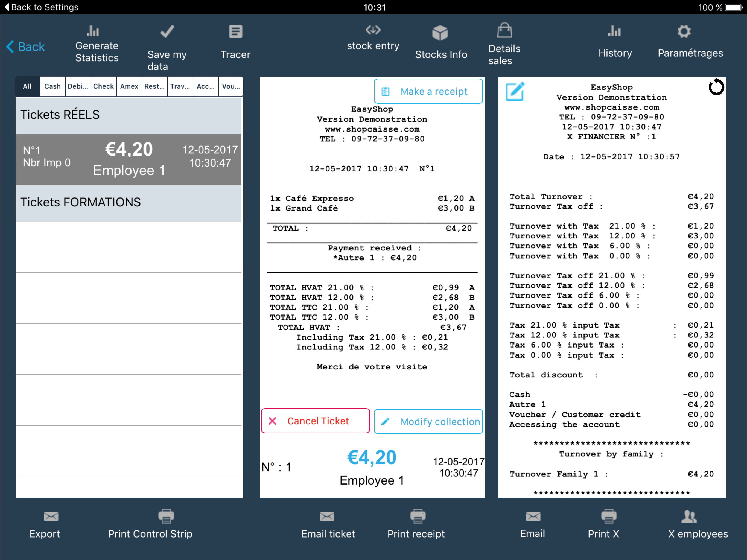Email the X report

coord(533,524)
